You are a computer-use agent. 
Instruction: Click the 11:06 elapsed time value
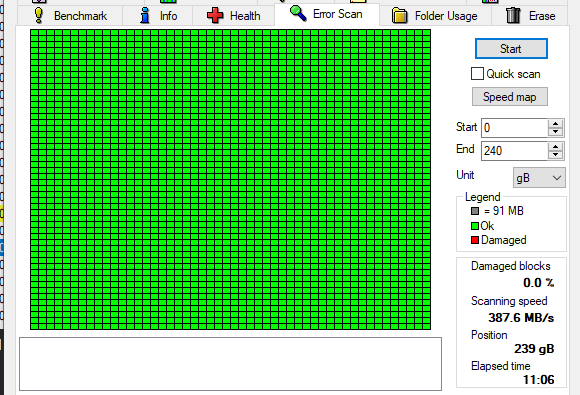coord(539,380)
